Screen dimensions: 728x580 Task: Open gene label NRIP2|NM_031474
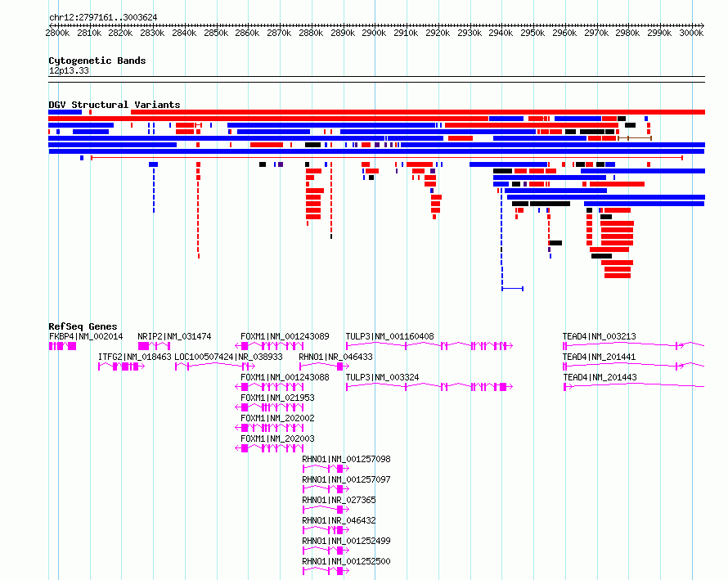[174, 336]
